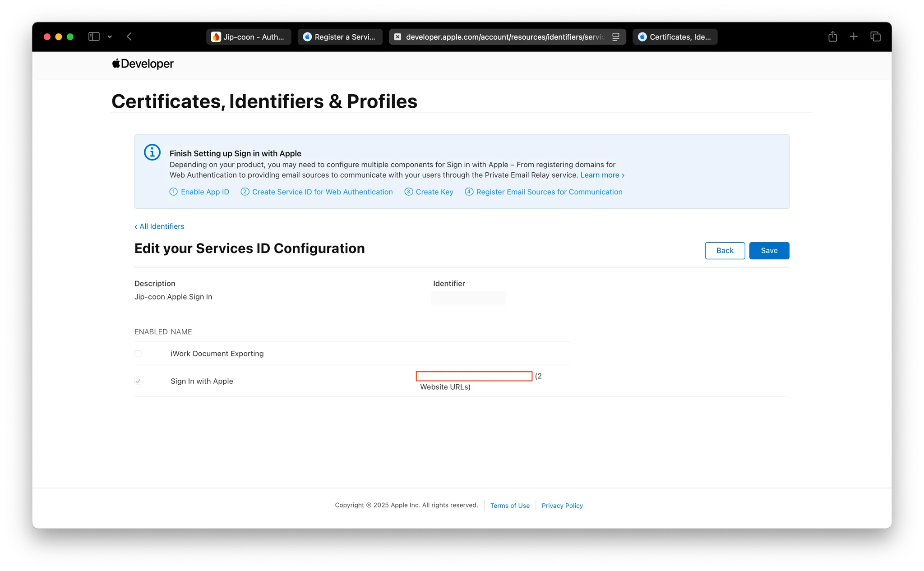Go to All Identifiers link
924x571 pixels.
[x=160, y=226]
